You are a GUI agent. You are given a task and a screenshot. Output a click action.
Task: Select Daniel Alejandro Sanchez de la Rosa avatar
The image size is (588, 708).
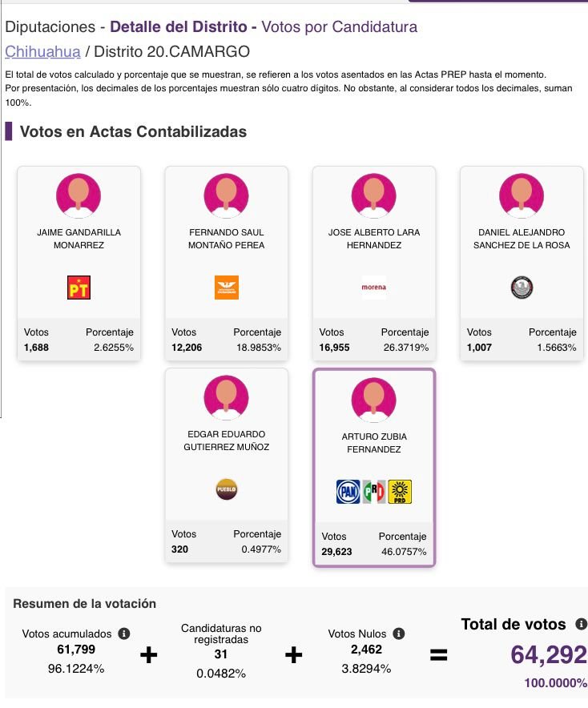click(522, 195)
